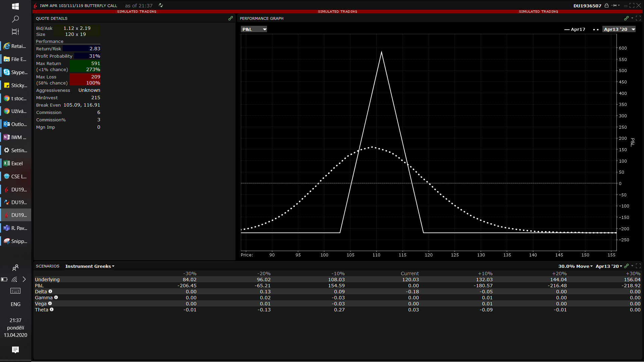Click the Bid/Ask value 1.12 x 2.19
Viewport: 644px width, 362px height.
pyautogui.click(x=77, y=28)
